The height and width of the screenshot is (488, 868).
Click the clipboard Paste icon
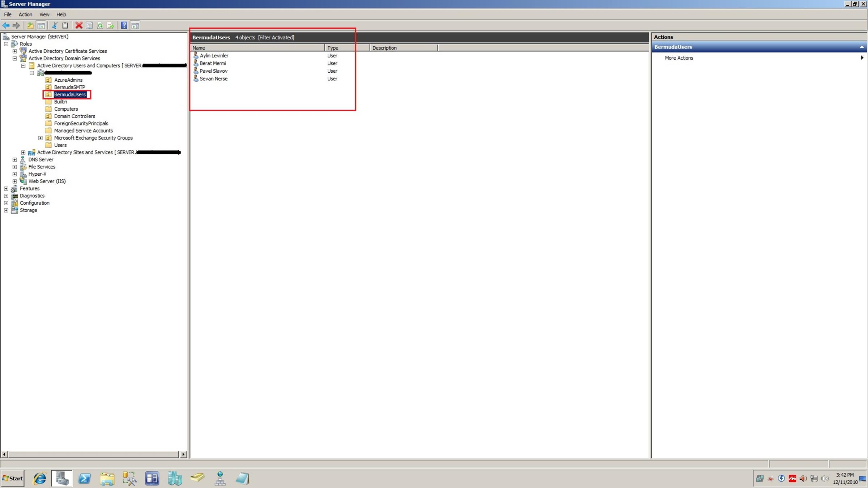click(x=65, y=25)
